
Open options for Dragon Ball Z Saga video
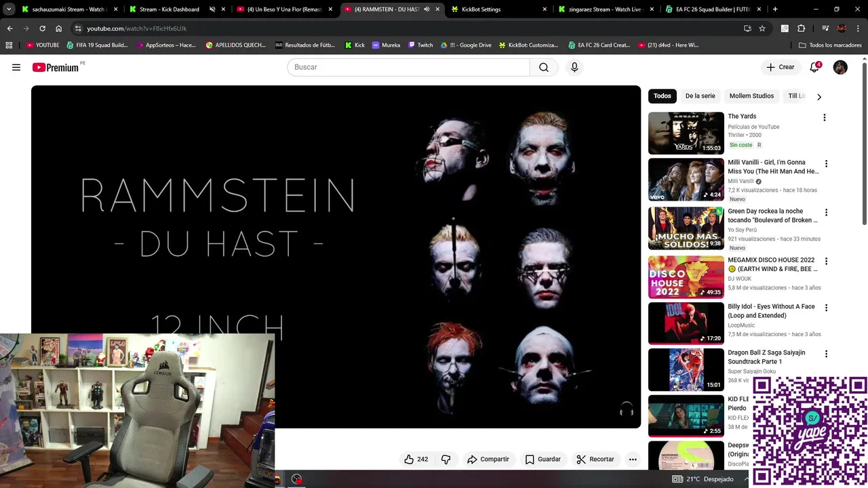coord(826,354)
